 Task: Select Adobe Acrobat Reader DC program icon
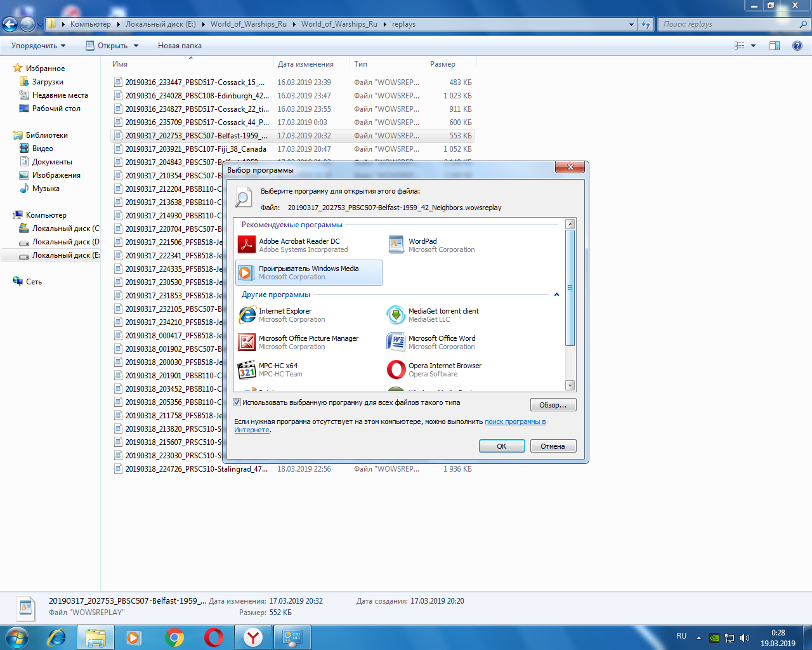[247, 245]
